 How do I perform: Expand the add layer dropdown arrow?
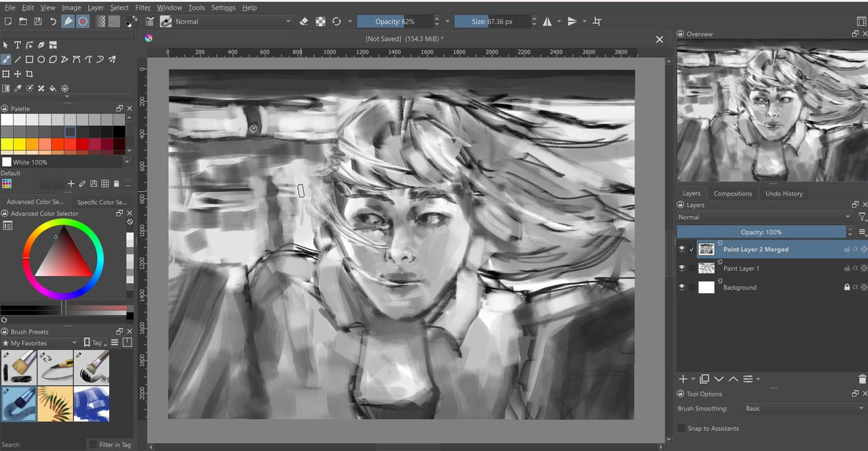693,379
